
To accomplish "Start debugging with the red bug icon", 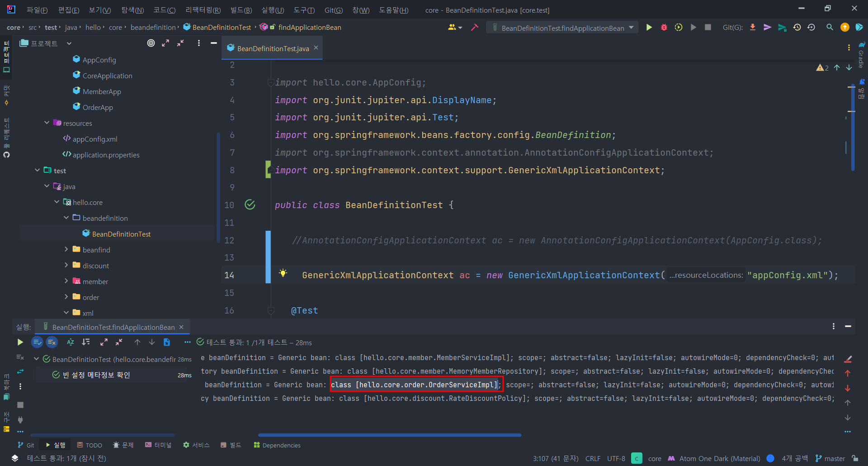I will 664,28.
